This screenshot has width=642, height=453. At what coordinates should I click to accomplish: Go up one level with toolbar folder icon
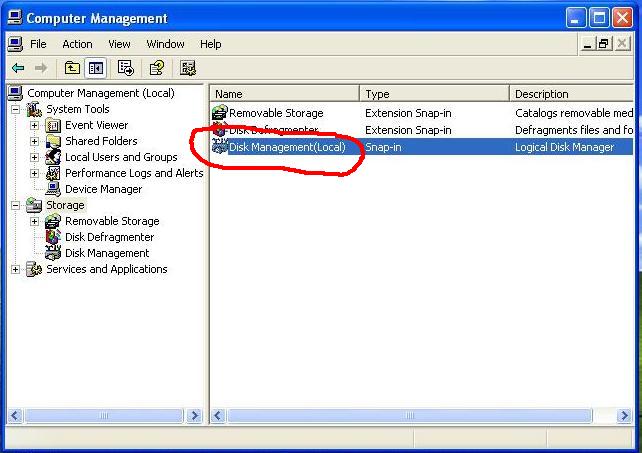(72, 68)
